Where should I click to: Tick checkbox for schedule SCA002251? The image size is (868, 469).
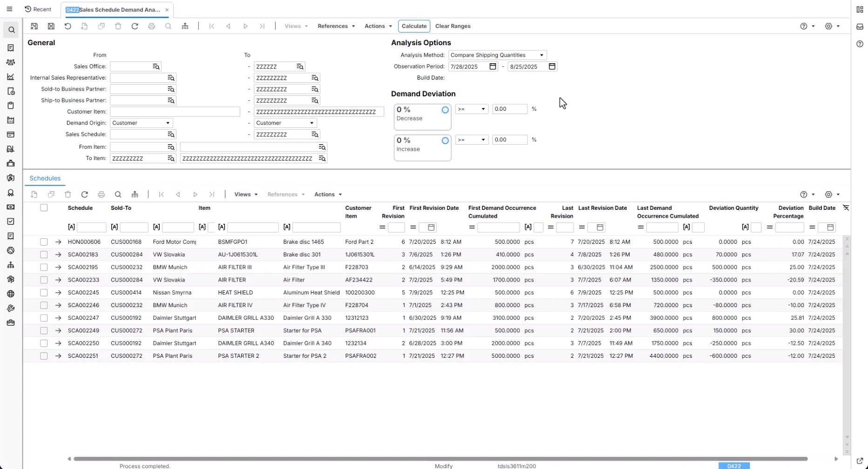pos(44,356)
